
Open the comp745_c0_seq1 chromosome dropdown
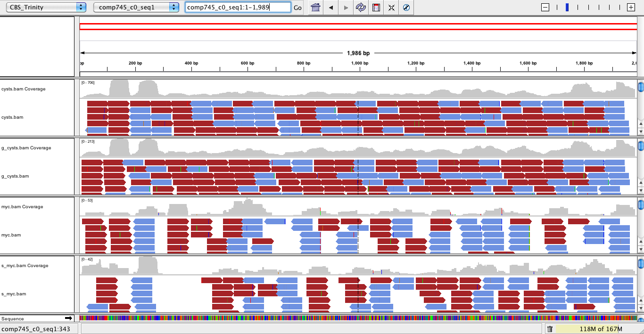tap(136, 7)
